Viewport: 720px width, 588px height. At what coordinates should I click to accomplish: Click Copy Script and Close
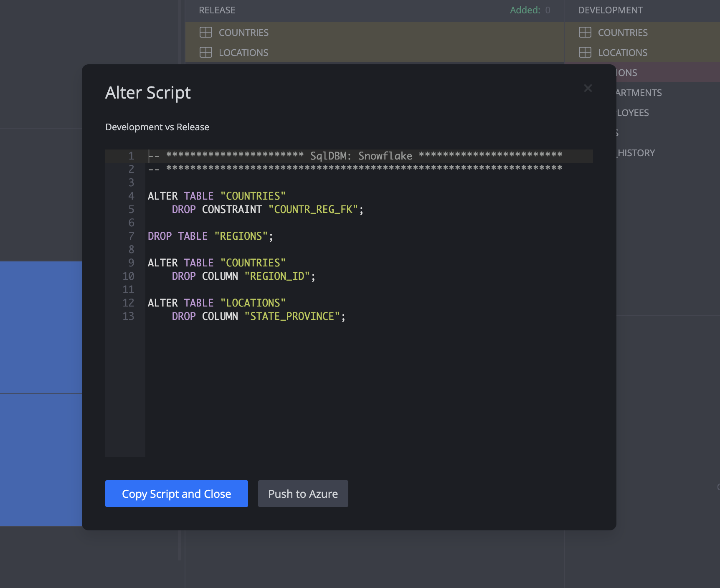pos(176,494)
